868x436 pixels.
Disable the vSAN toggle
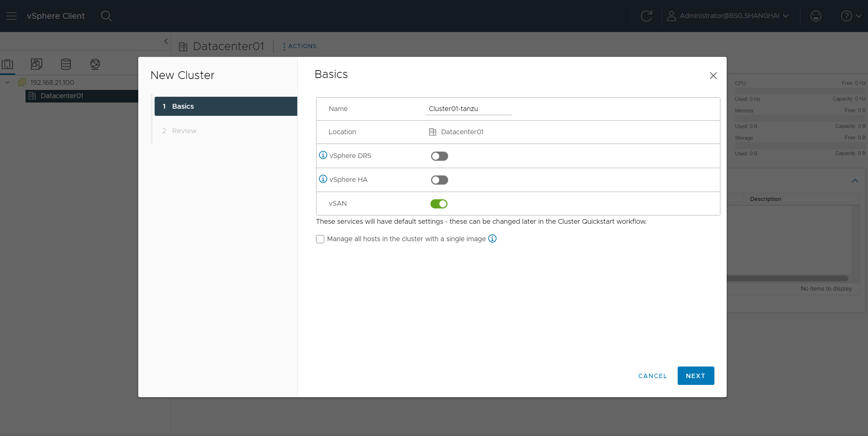[x=439, y=204]
